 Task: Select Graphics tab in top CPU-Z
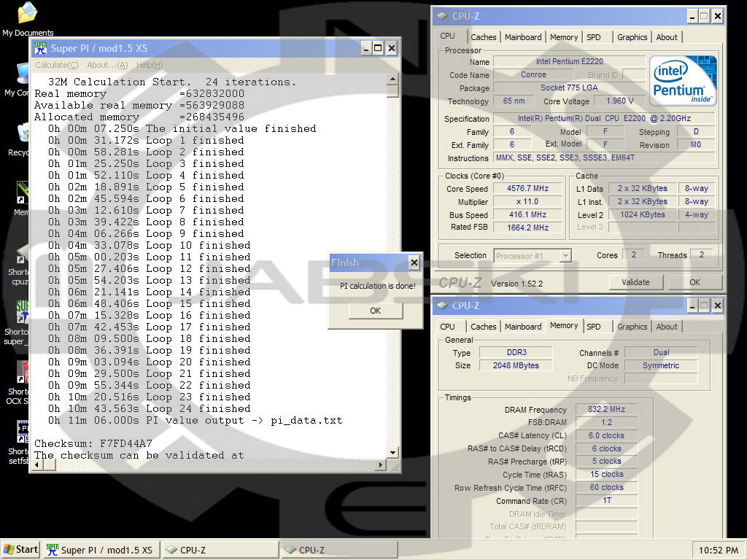coord(632,37)
